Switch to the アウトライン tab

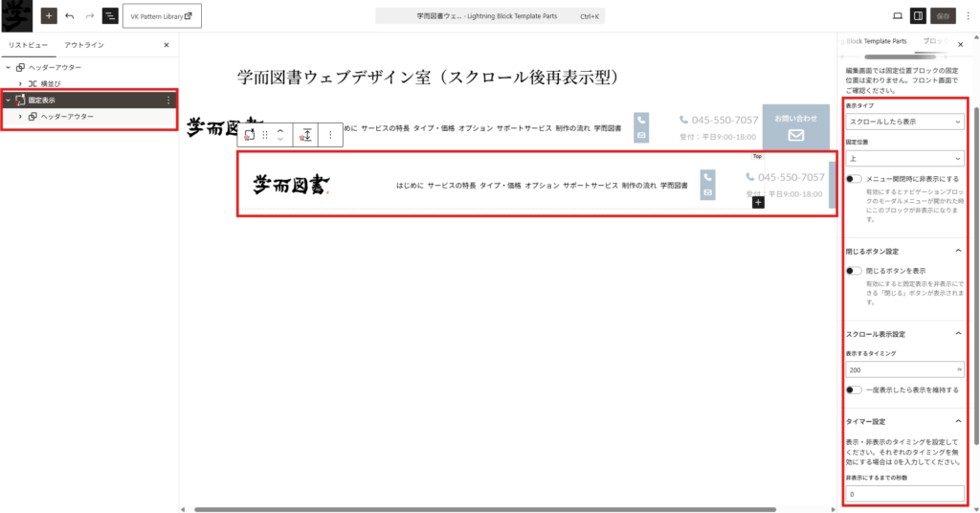pos(84,45)
